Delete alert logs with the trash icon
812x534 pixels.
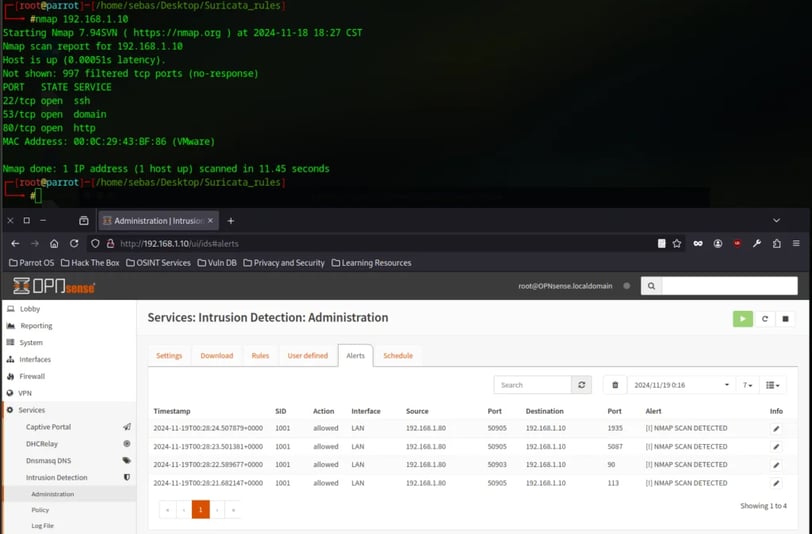pyautogui.click(x=615, y=385)
